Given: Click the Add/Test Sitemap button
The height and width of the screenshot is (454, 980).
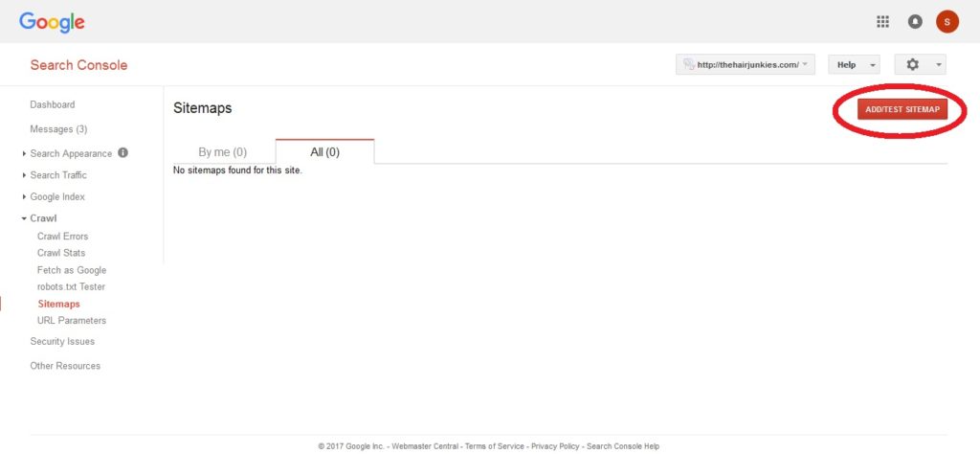Looking at the screenshot, I should tap(902, 109).
